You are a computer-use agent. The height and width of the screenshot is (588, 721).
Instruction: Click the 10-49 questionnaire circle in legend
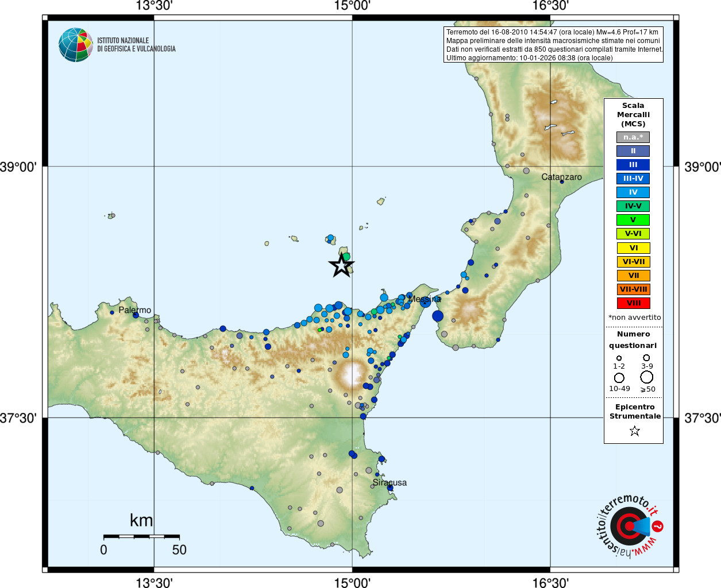tap(619, 378)
